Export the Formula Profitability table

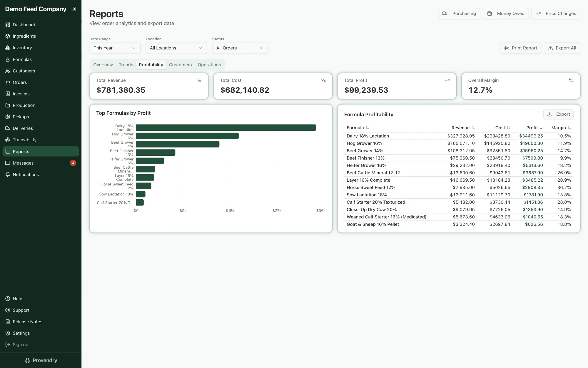point(558,114)
